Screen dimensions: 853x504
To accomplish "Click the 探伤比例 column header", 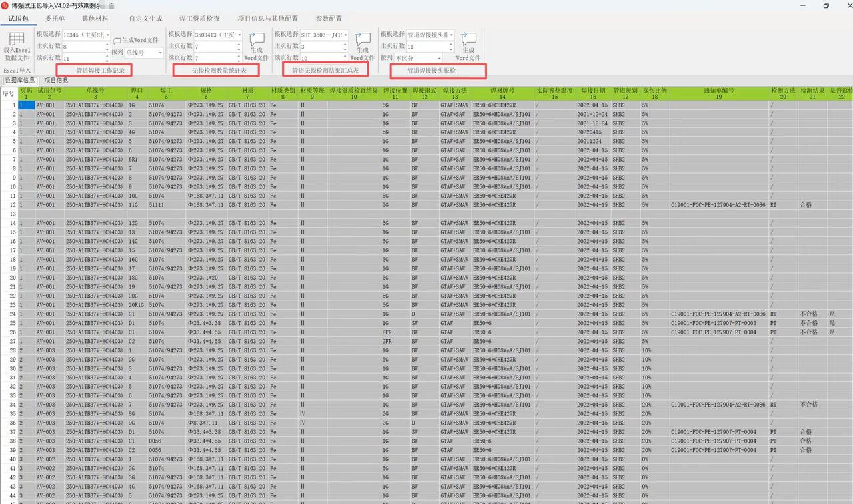I will [654, 93].
